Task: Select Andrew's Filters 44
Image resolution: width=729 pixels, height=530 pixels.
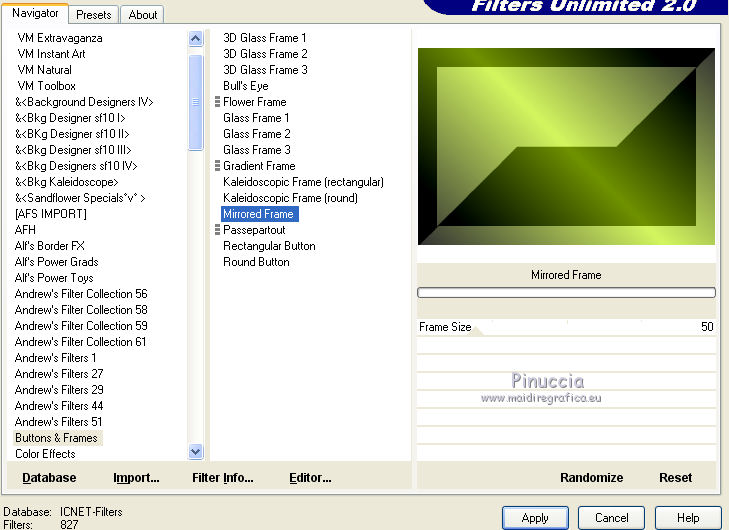Action: (59, 406)
